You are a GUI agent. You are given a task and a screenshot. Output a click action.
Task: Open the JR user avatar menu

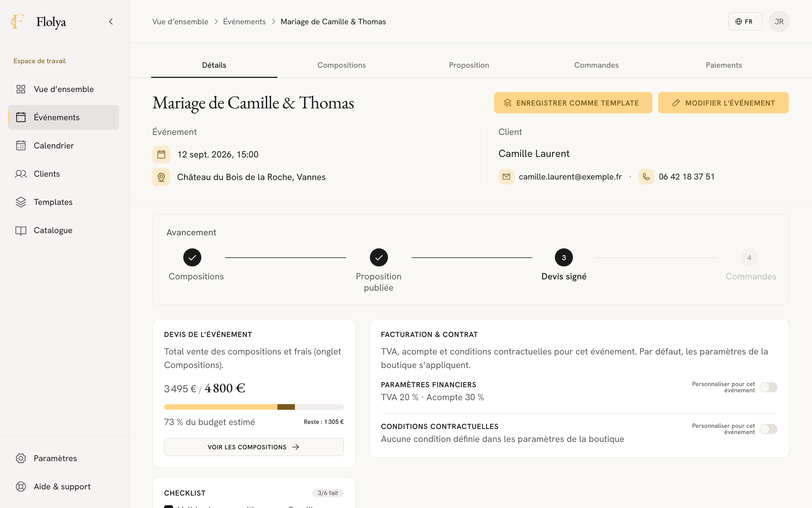(779, 21)
